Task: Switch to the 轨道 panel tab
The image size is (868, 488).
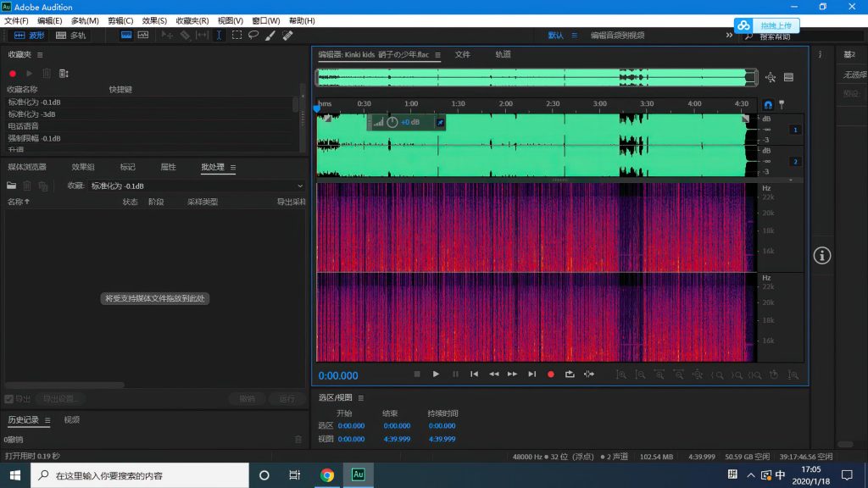Action: (x=504, y=54)
